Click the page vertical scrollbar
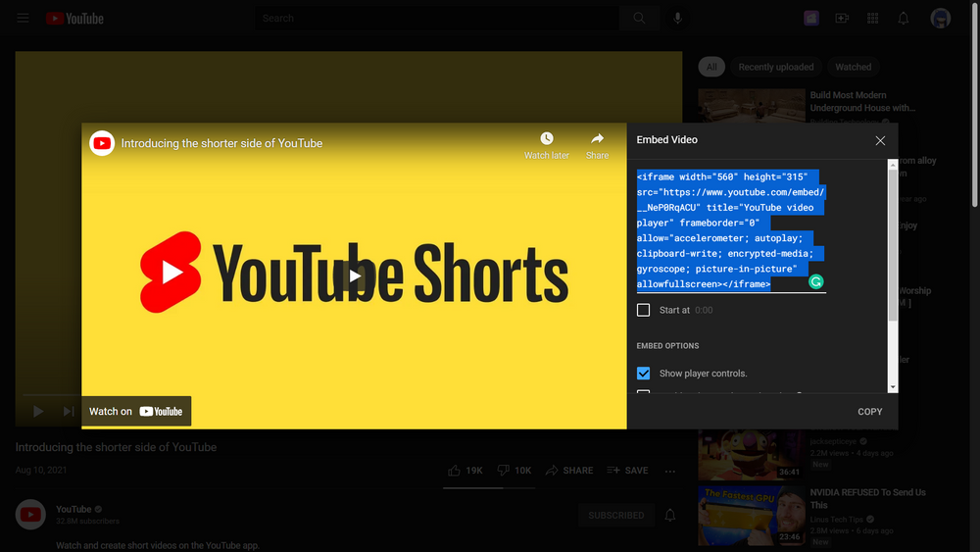 point(974,103)
